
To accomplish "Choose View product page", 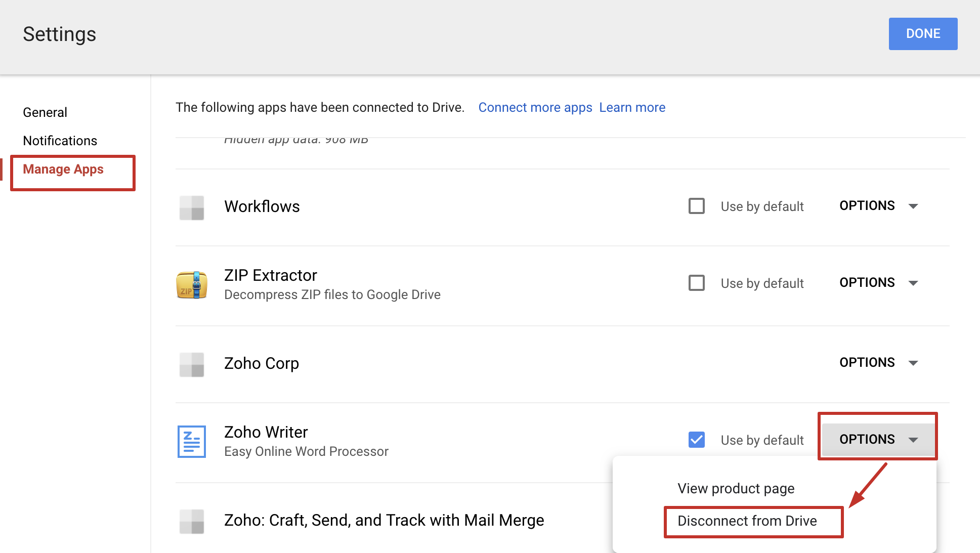I will [736, 489].
